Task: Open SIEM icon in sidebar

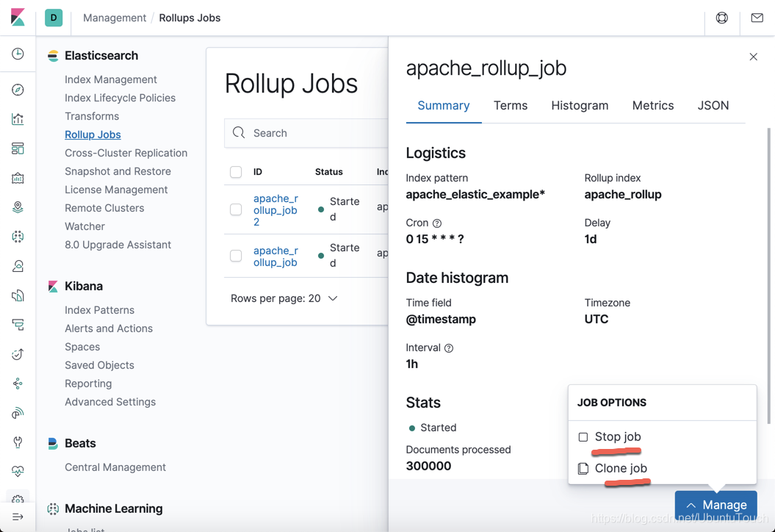Action: click(18, 413)
